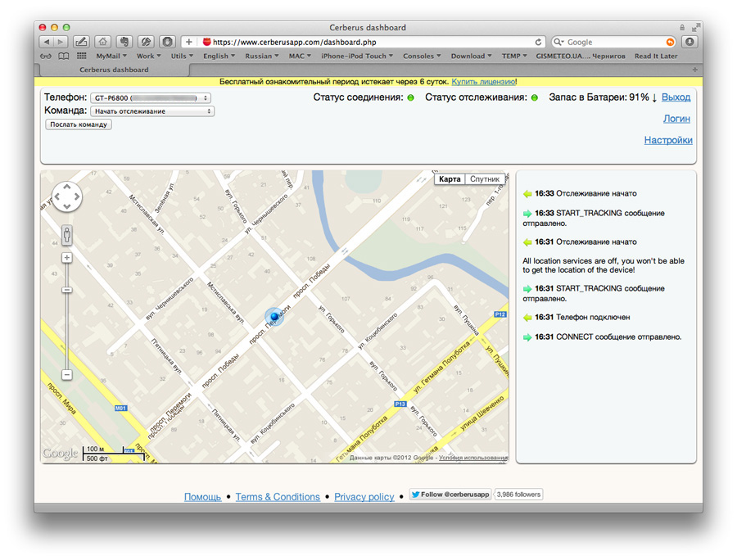Open the Команда command dropdown
Image resolution: width=737 pixels, height=560 pixels.
pos(151,111)
